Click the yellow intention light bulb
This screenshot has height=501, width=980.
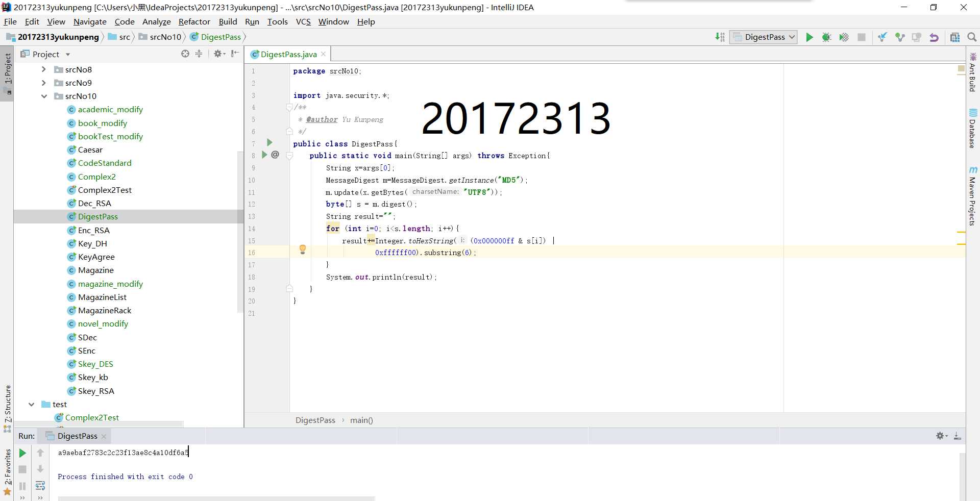click(303, 249)
